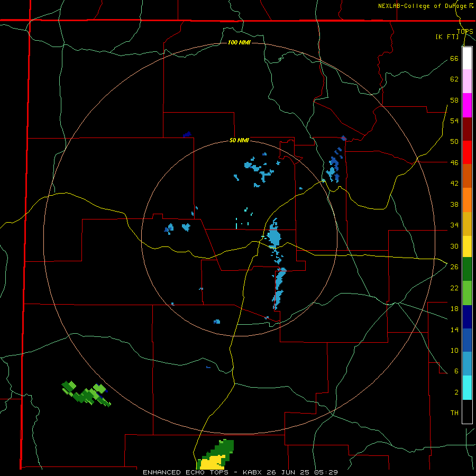Click the TOPS legend heading
476x476 pixels.
[x=465, y=32]
